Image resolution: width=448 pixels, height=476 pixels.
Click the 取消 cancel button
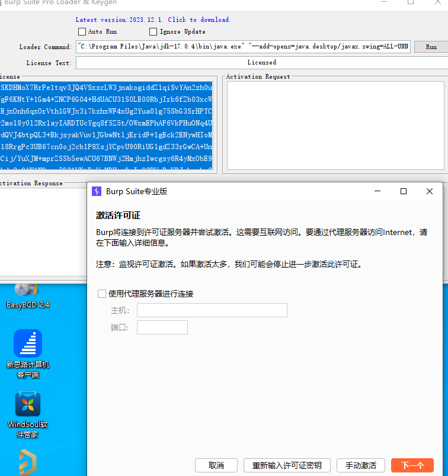tap(216, 465)
